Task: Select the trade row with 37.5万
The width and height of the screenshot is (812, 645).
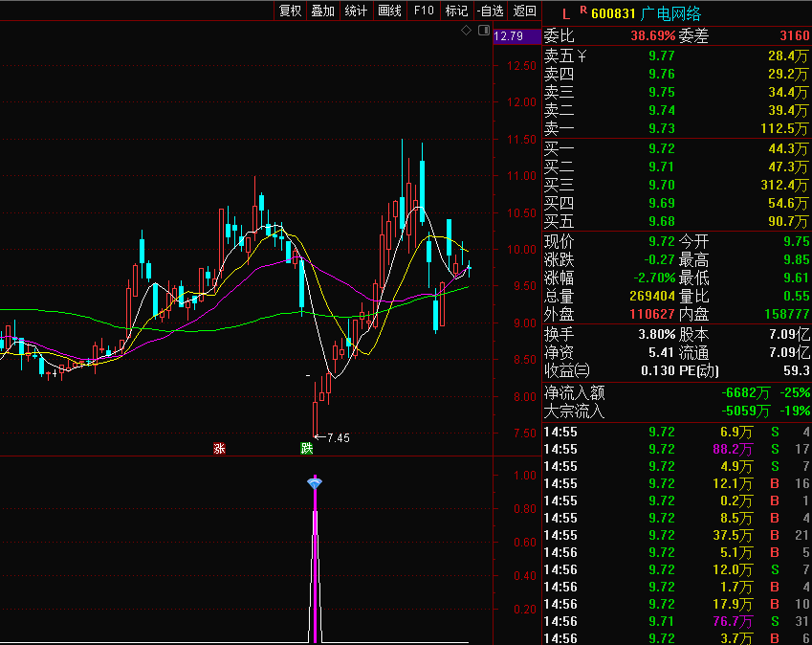Action: pyautogui.click(x=676, y=535)
